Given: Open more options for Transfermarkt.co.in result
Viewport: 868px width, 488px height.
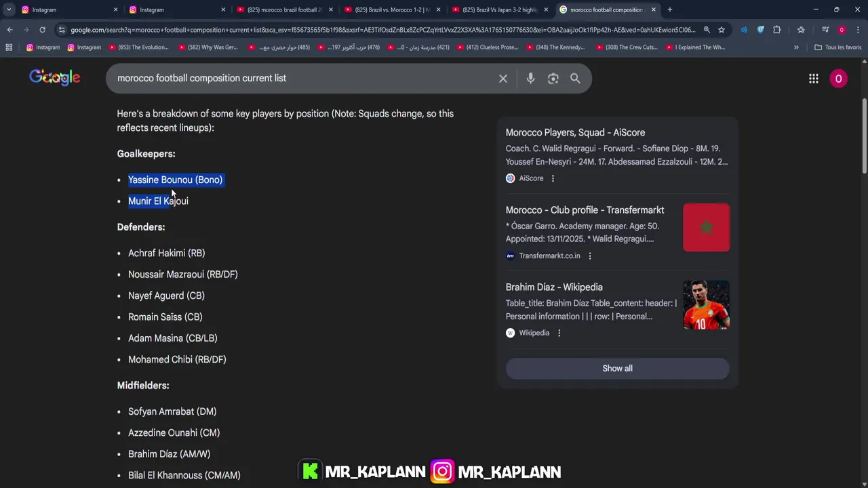Looking at the screenshot, I should tap(590, 256).
